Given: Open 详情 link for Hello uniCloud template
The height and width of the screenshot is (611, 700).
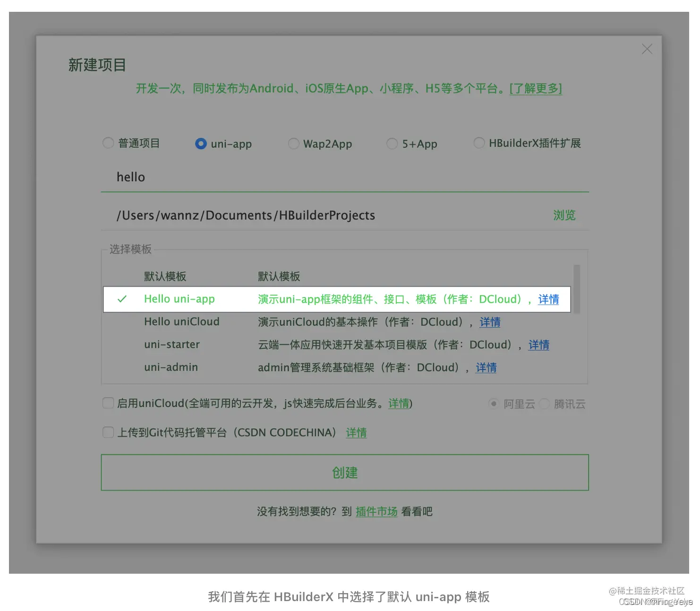Looking at the screenshot, I should click(490, 322).
